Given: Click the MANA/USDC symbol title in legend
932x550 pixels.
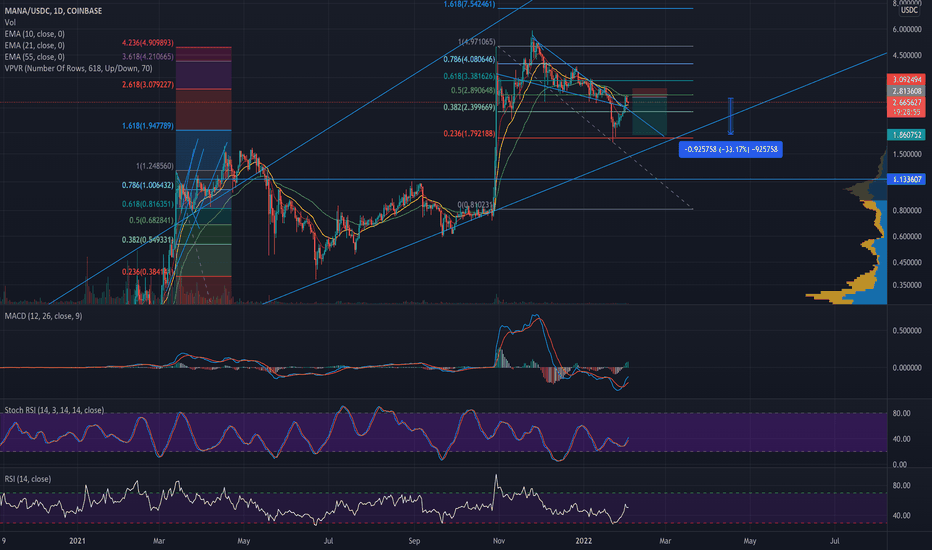Looking at the screenshot, I should click(x=53, y=11).
